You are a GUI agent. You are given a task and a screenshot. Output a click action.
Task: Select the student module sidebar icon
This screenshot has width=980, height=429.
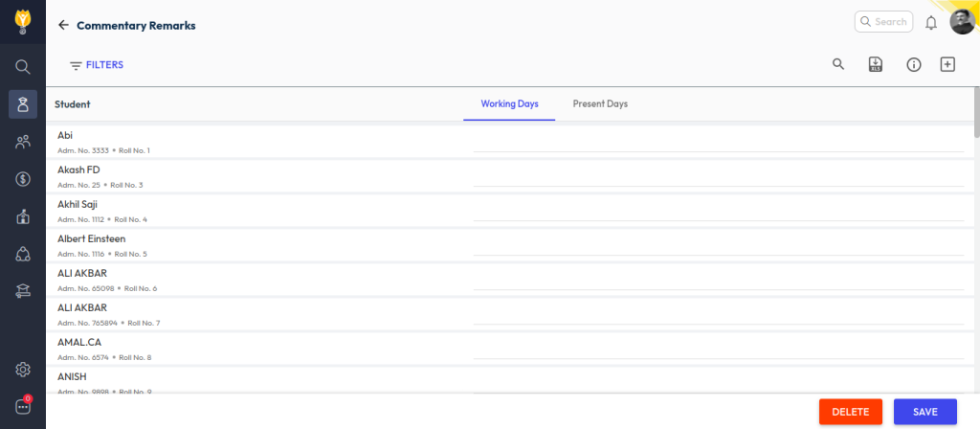click(23, 104)
